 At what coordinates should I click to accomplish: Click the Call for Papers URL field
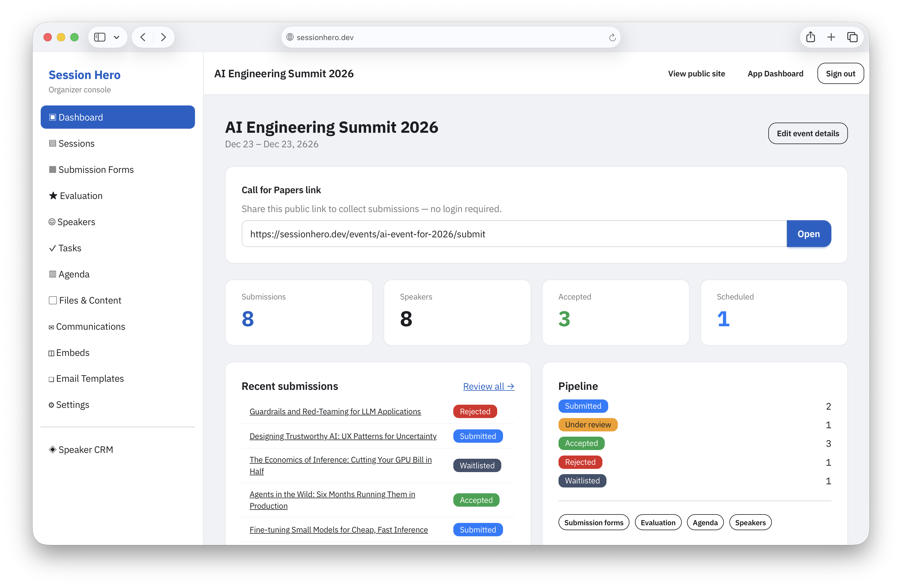tap(514, 234)
